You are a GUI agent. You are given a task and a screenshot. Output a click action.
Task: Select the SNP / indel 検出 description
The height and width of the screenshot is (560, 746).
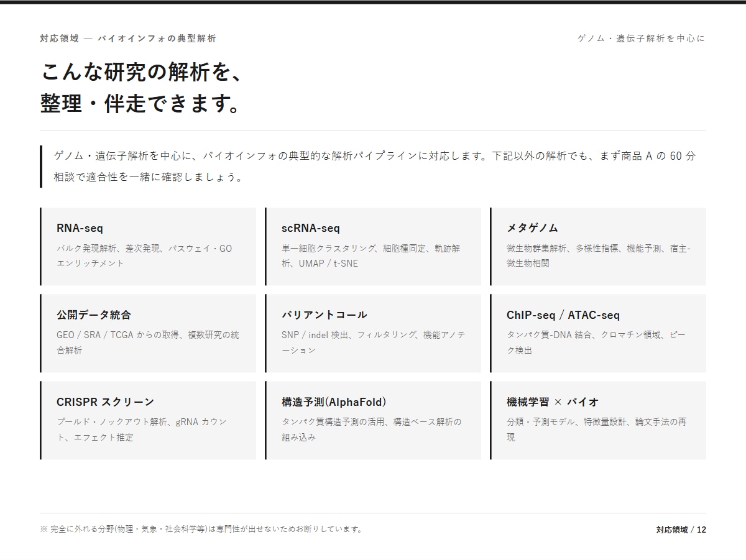(x=374, y=342)
